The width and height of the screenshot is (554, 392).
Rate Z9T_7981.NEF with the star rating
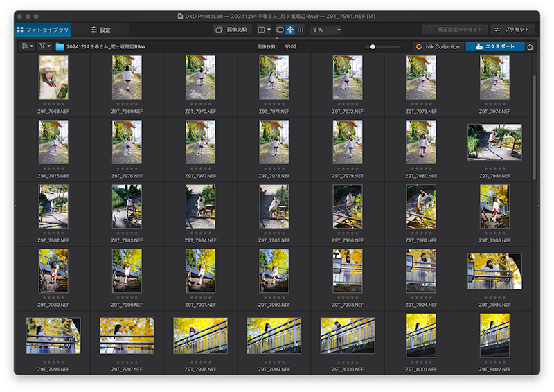(x=494, y=168)
